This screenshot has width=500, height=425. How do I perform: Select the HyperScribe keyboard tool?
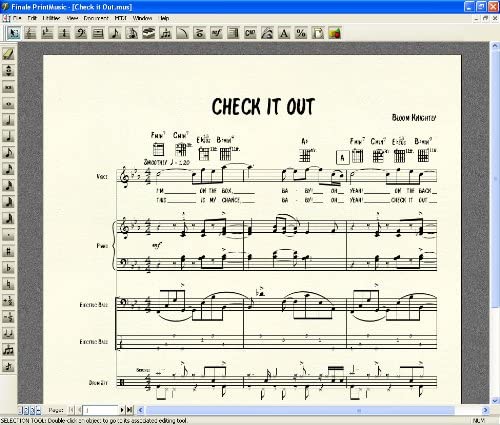point(149,33)
